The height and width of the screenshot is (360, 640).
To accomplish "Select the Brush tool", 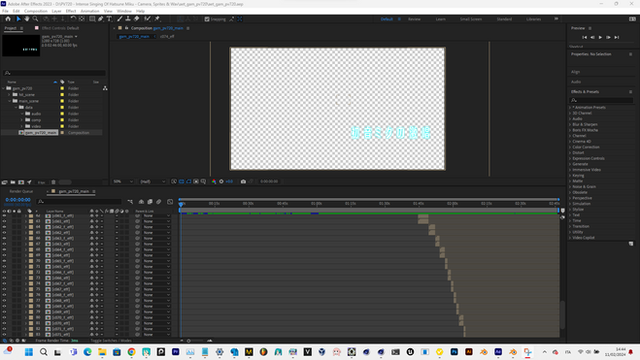I will 120,19.
